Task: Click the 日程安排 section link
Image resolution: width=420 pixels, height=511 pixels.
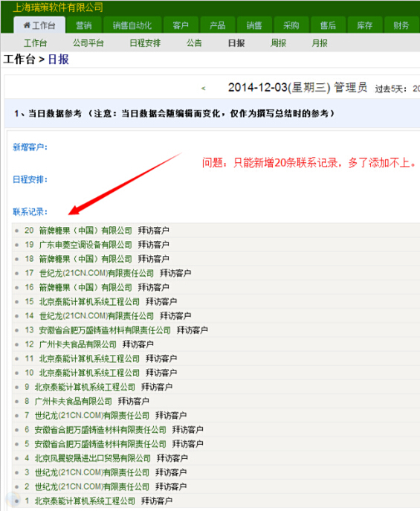Action: click(30, 179)
